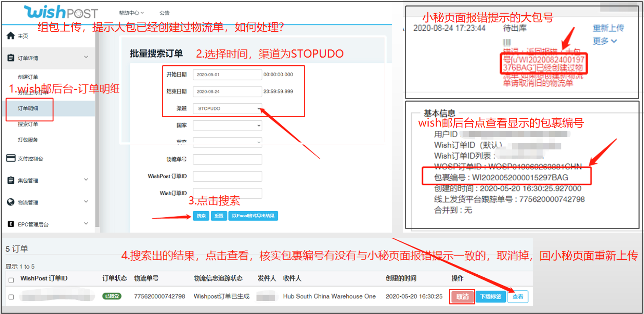Click the 开始日期 date field
Screen dimensions: 644x314
(x=228, y=75)
